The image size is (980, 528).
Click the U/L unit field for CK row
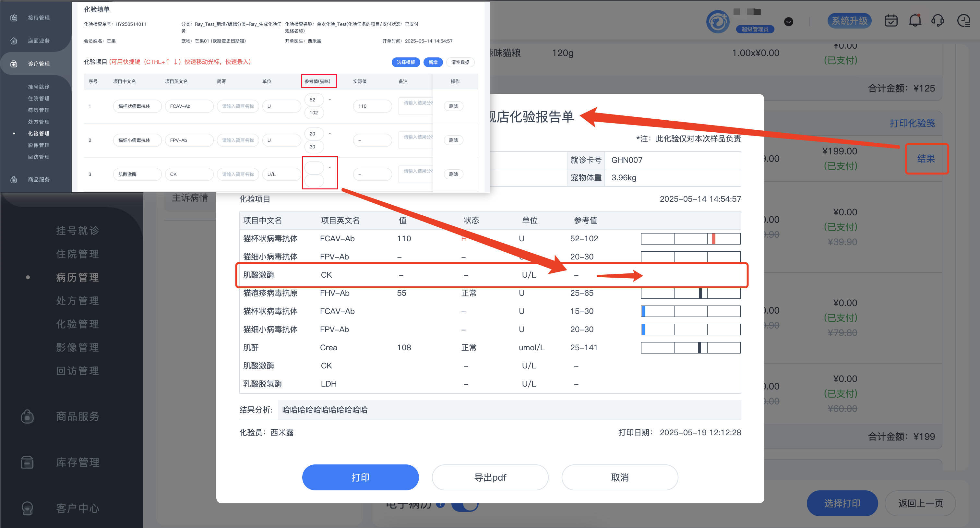click(281, 174)
